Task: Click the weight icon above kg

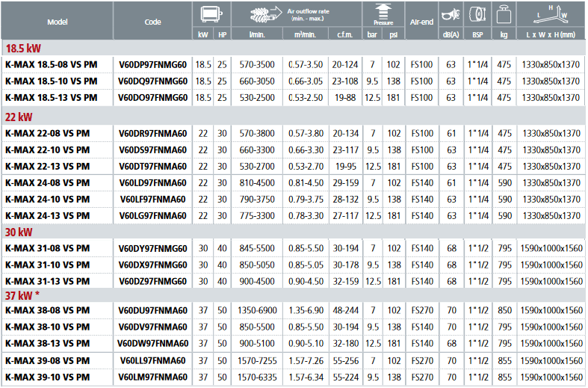Action: click(504, 15)
